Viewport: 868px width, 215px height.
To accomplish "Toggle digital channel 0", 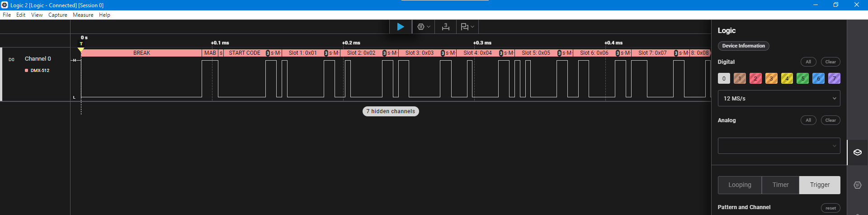I will (x=724, y=78).
